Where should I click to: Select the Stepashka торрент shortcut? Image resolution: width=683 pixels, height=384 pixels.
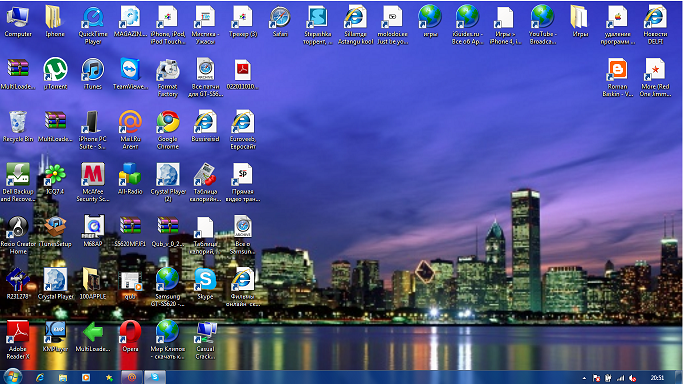click(x=318, y=25)
